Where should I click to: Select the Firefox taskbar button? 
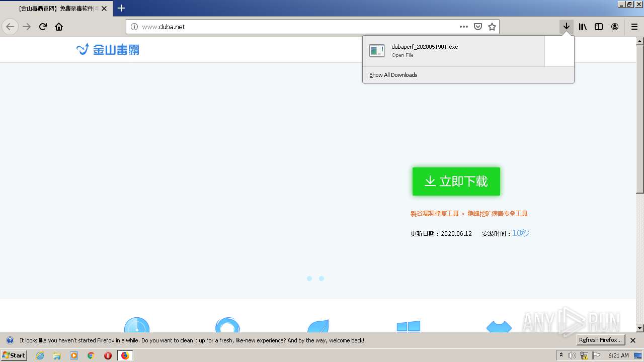coord(125,355)
